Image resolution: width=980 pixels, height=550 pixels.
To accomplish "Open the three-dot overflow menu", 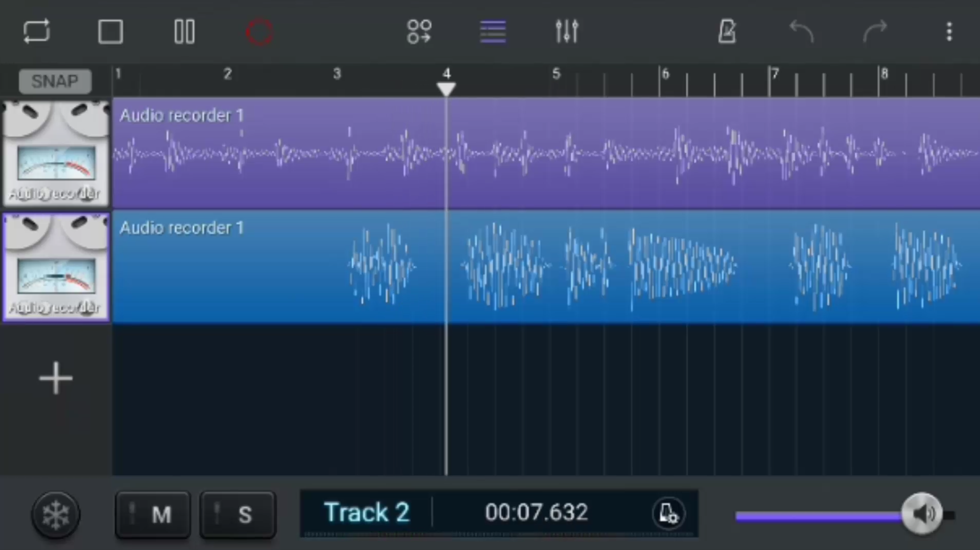I will coord(949,31).
